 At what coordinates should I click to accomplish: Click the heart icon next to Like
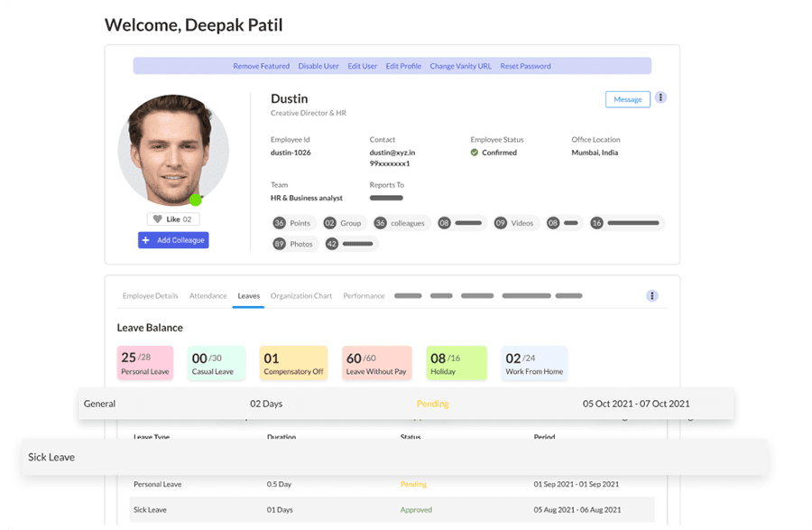157,219
